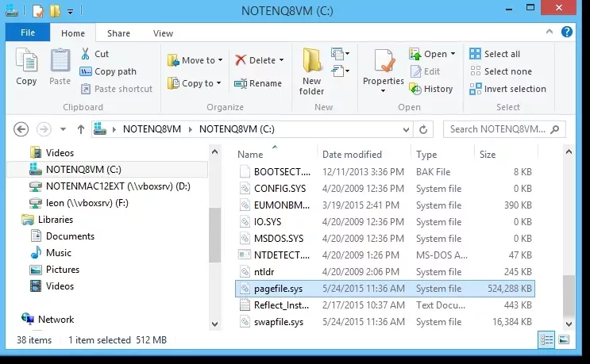
Task: Open file History
Action: (431, 89)
